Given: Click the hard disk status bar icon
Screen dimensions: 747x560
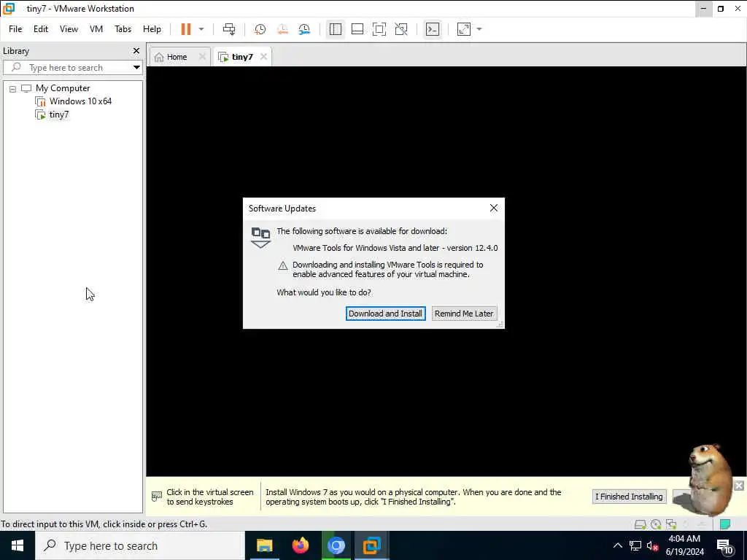Looking at the screenshot, I should click(x=640, y=524).
